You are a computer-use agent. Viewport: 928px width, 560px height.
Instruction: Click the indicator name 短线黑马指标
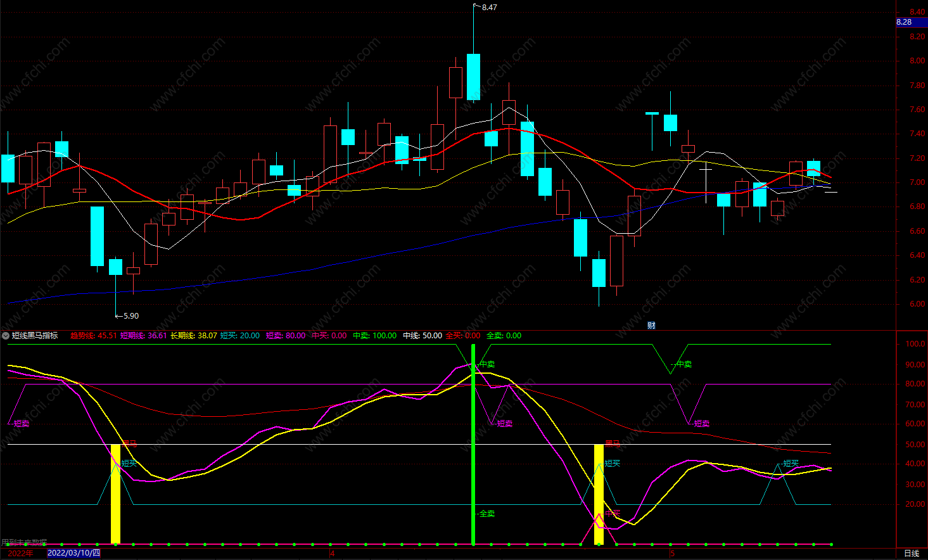(35, 336)
